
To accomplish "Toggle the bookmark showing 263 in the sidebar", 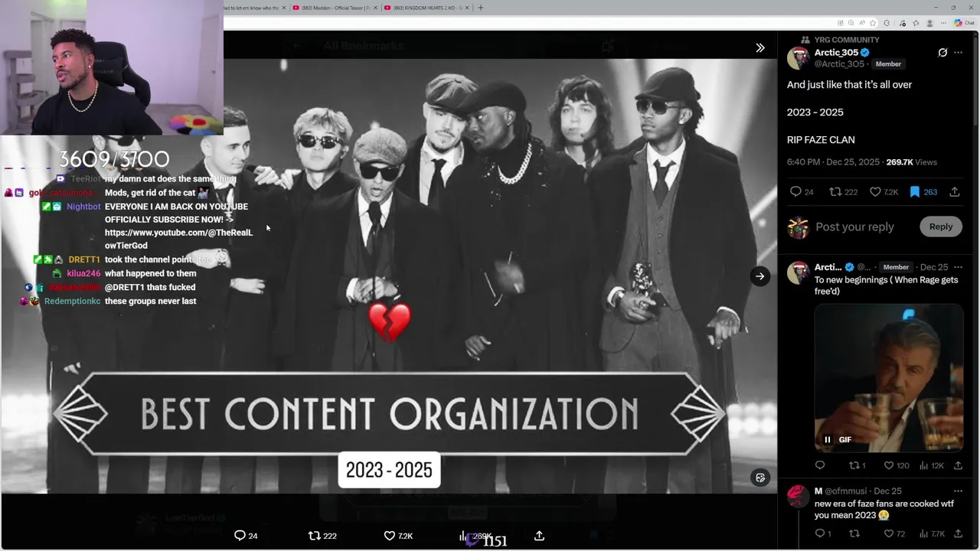I will point(923,192).
